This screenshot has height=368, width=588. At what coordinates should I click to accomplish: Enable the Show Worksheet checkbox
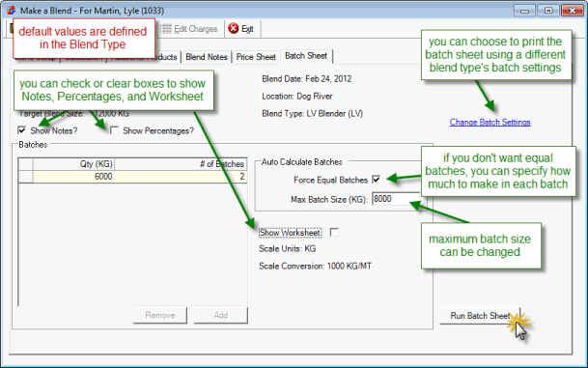click(x=334, y=232)
